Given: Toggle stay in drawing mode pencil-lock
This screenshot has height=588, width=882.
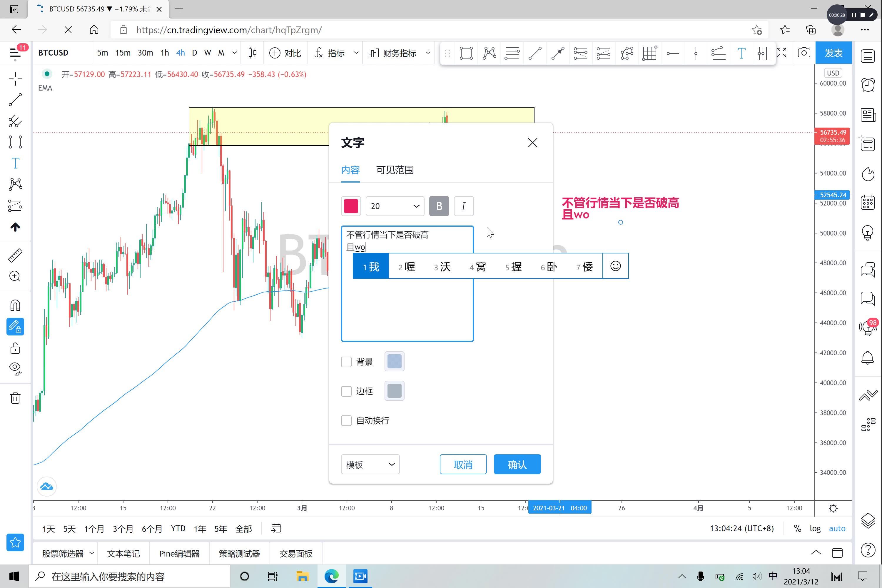Looking at the screenshot, I should pyautogui.click(x=15, y=327).
